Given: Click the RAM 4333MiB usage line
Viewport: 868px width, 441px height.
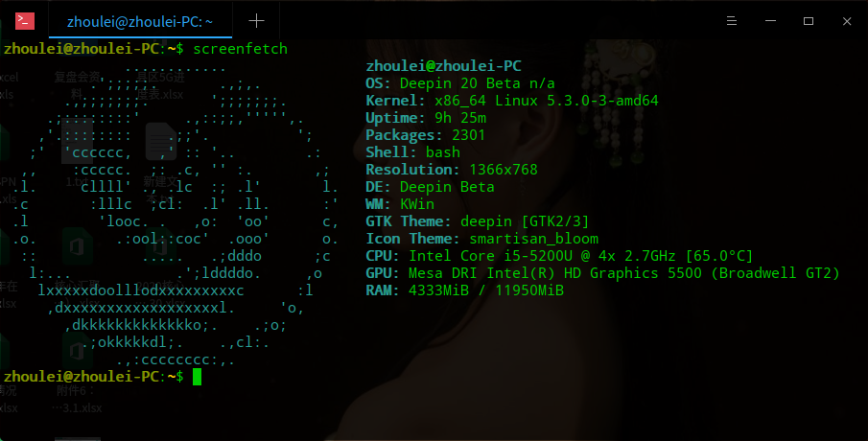Looking at the screenshot, I should click(x=464, y=290).
